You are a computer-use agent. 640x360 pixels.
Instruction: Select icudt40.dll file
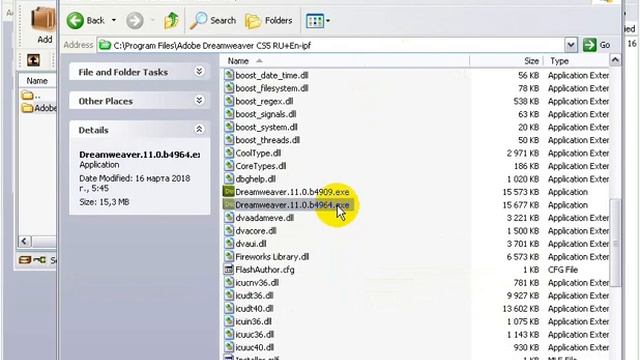coord(254,309)
